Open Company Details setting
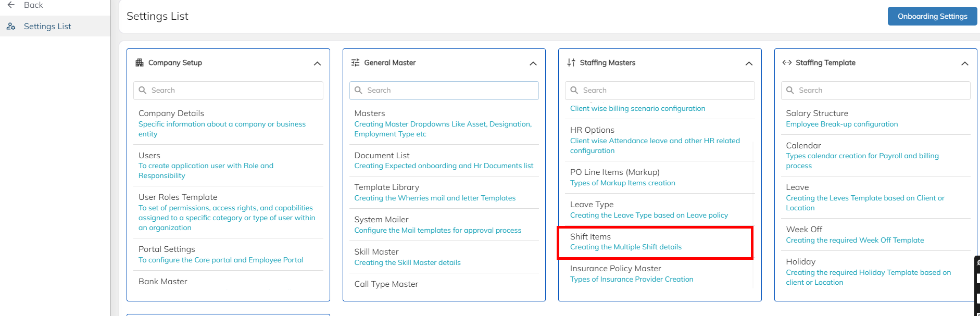Image resolution: width=980 pixels, height=316 pixels. 171,113
